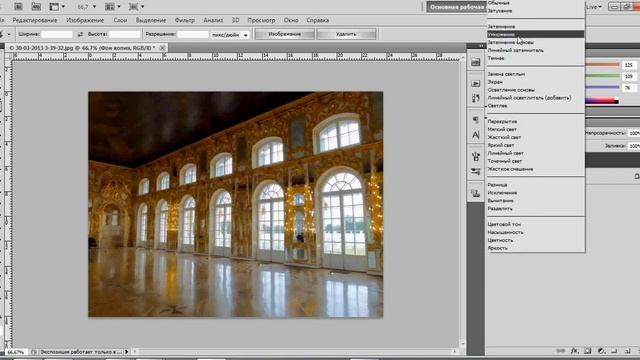This screenshot has height=360, width=640.
Task: Swap width and height icon
Action: [x=80, y=34]
